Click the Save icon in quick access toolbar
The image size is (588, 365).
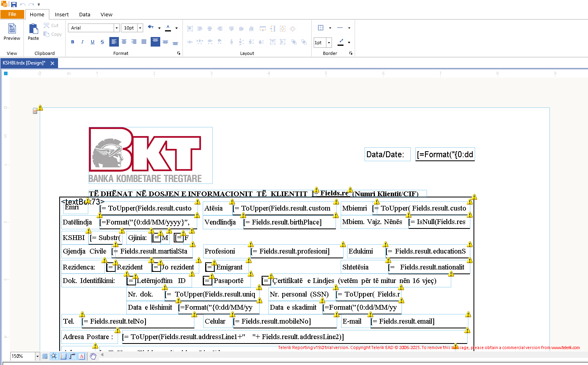(14, 4)
